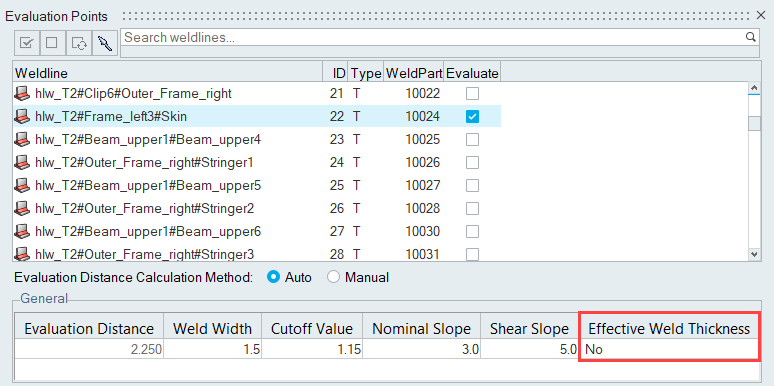Click the uncheck all weldlines icon
Screen dimensions: 774x386
(x=52, y=43)
